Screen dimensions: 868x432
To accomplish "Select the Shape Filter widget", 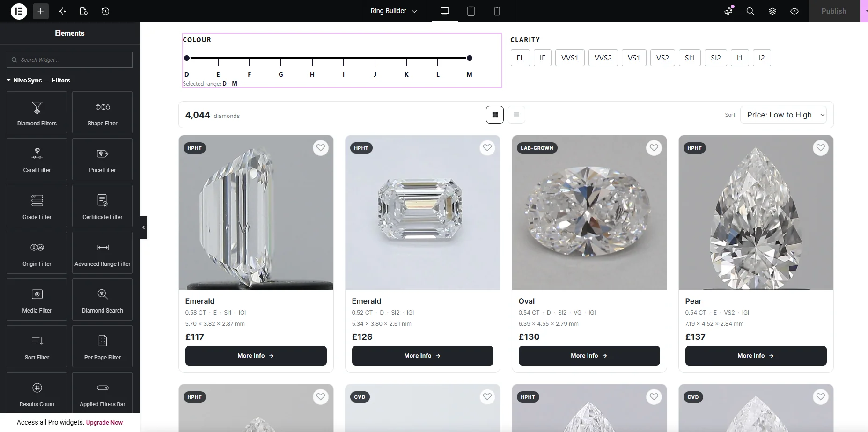I will coord(103,112).
